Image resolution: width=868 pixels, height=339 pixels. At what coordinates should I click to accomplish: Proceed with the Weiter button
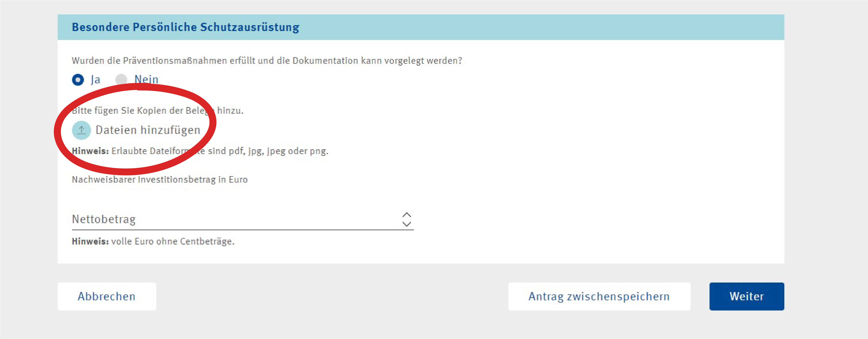click(747, 297)
